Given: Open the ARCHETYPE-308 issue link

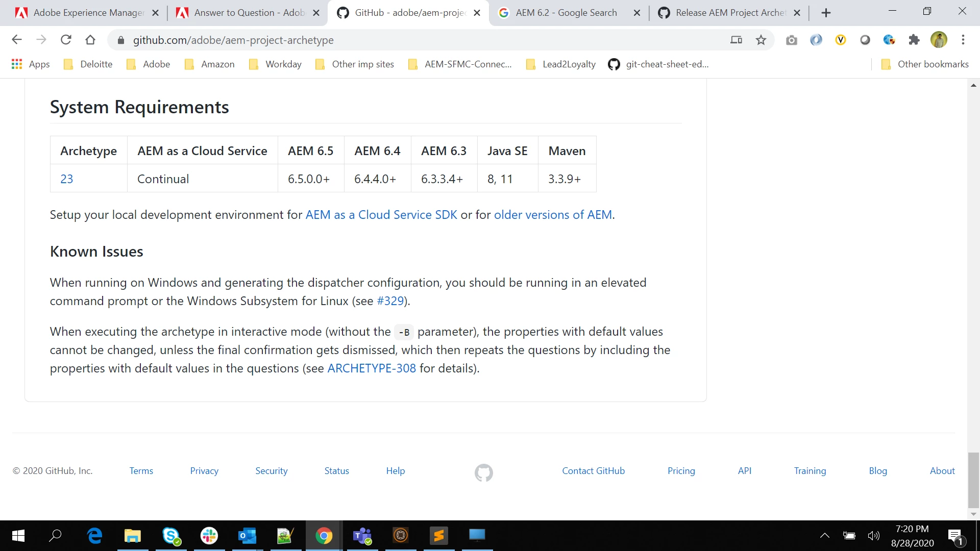Looking at the screenshot, I should (x=371, y=368).
